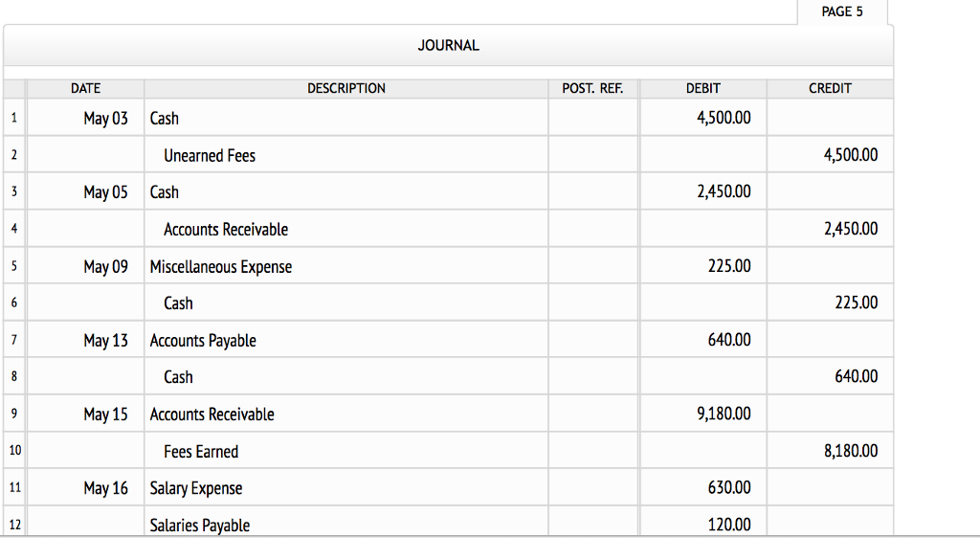Click the post ref cell for Fees Earned
Viewport: 980px width, 538px height.
tap(592, 451)
